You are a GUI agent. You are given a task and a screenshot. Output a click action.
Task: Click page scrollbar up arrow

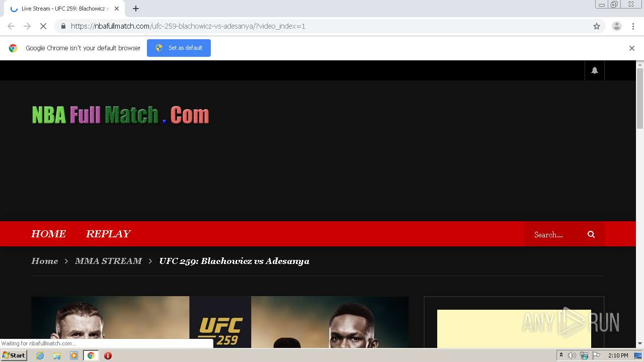pos(640,64)
